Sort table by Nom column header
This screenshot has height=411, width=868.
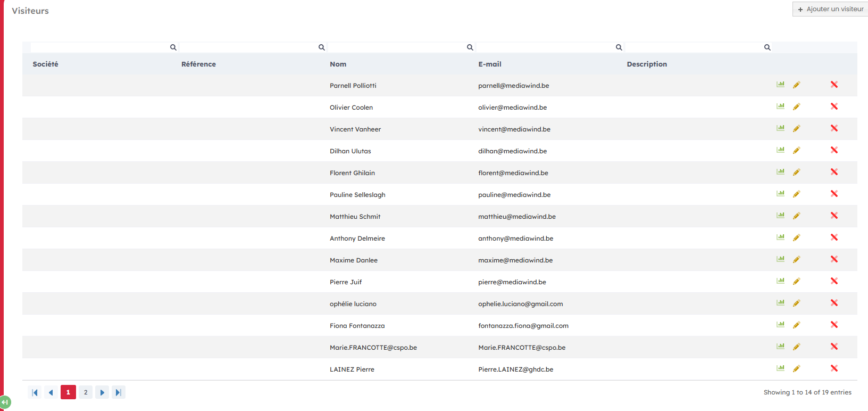tap(338, 64)
